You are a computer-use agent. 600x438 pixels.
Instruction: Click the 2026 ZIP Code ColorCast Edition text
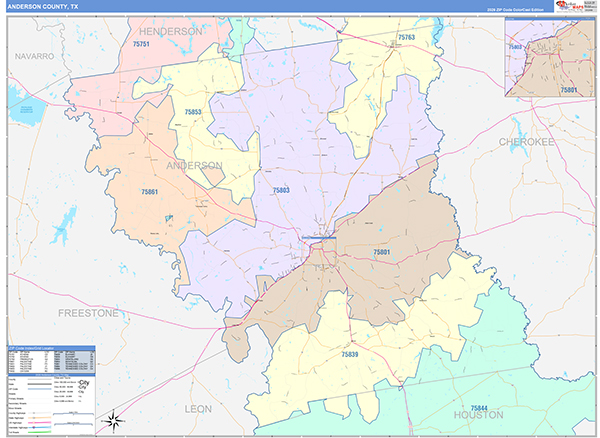(x=518, y=9)
